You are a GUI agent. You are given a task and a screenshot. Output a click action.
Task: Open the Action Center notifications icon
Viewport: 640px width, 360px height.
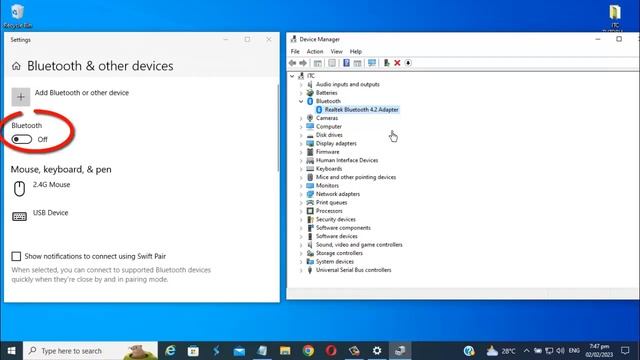pyautogui.click(x=625, y=351)
